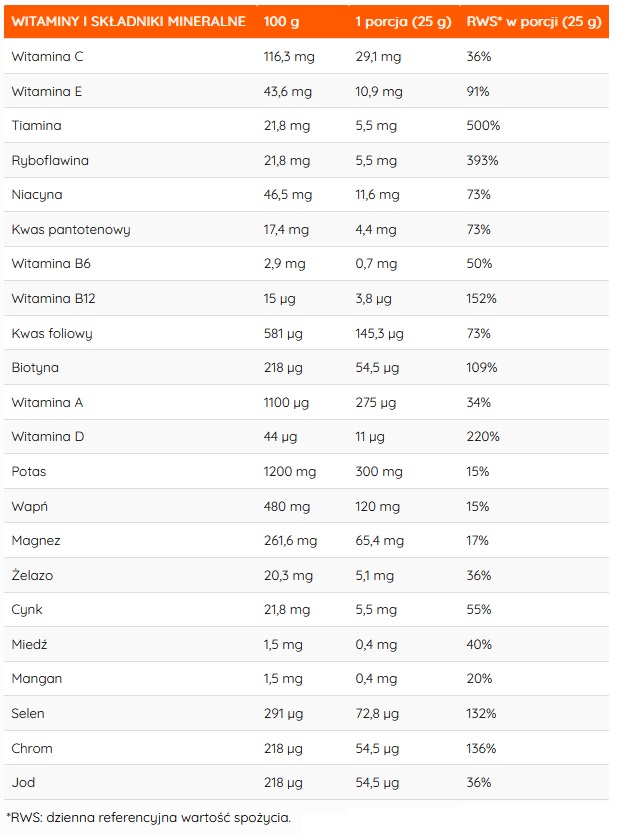Click the 220% value for Witamina D
This screenshot has width=620, height=834.
coord(482,436)
